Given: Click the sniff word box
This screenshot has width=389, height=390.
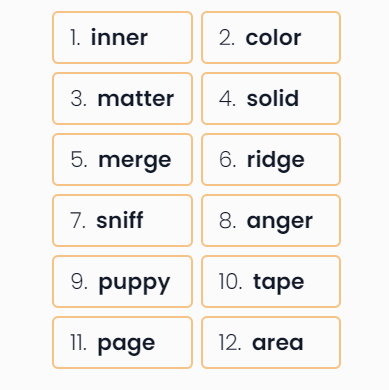Looking at the screenshot, I should (x=122, y=220).
